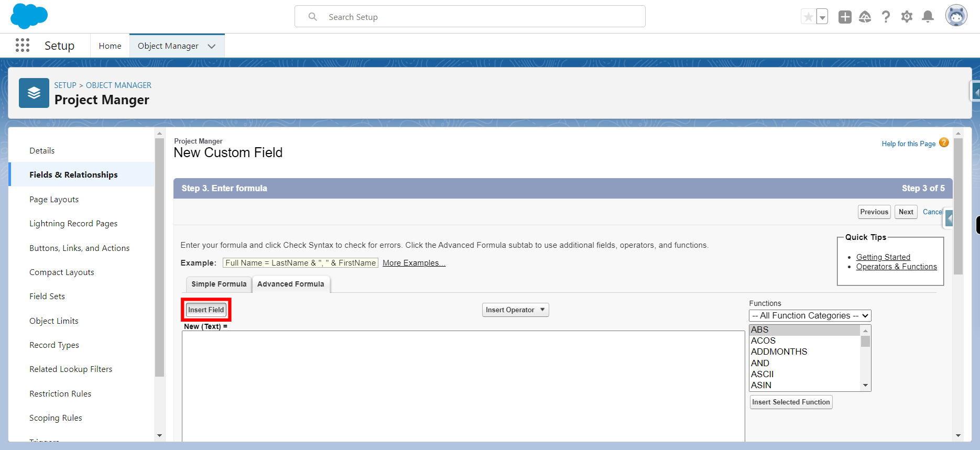The height and width of the screenshot is (450, 980).
Task: Open Restriction Rules in sidebar
Action: 60,393
